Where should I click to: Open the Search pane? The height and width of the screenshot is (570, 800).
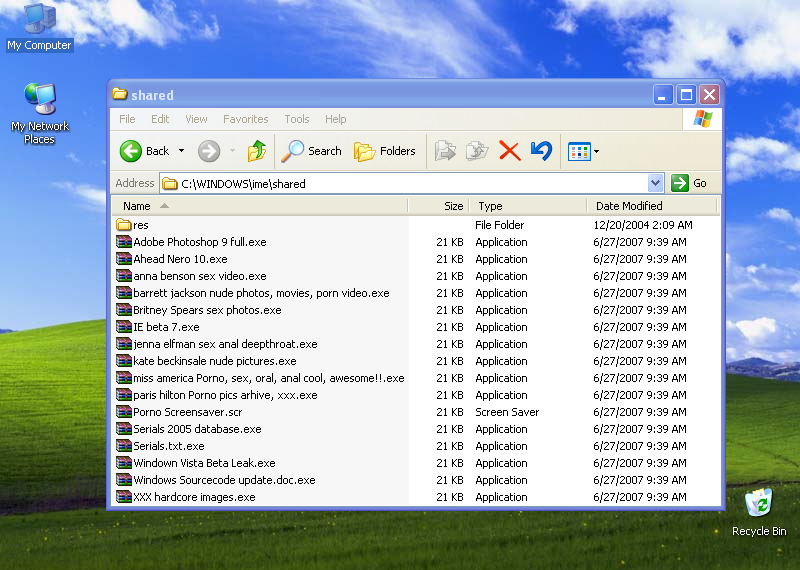pyautogui.click(x=311, y=151)
